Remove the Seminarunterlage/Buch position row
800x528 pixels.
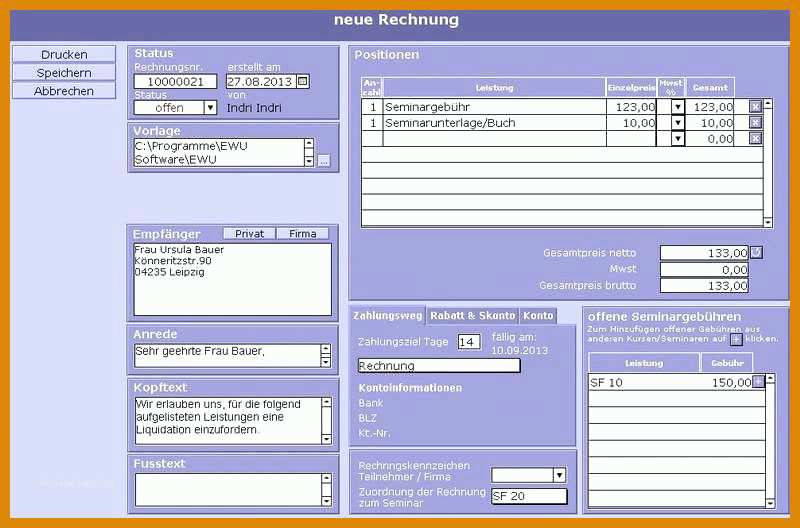tap(755, 122)
